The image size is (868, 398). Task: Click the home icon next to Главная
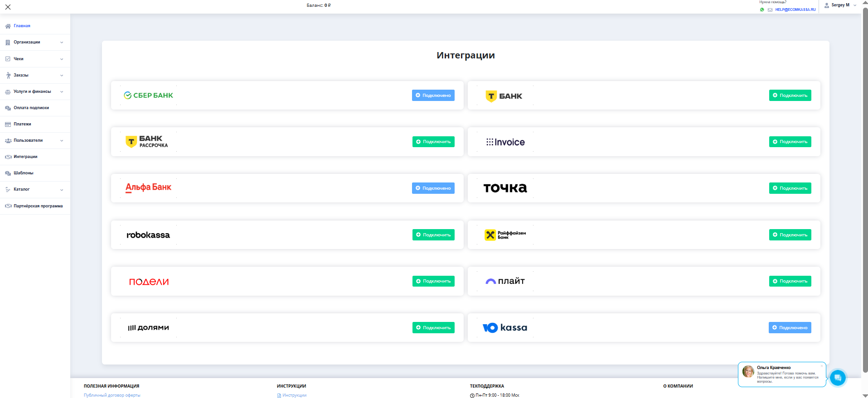pyautogui.click(x=8, y=26)
